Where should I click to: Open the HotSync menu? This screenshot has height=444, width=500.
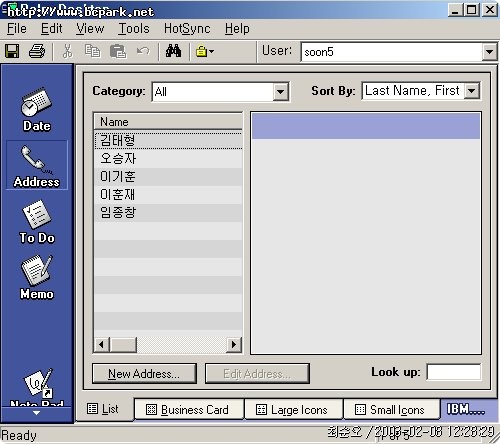187,29
